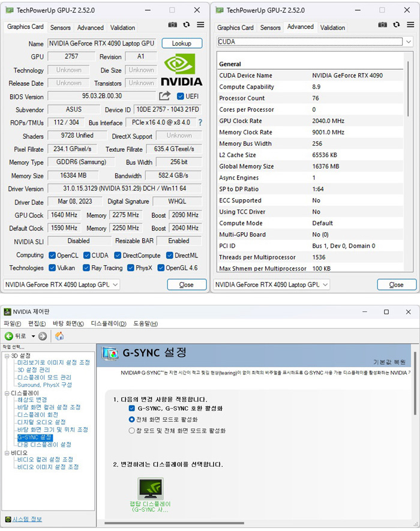Open the 시스템 정보 link

27,519
